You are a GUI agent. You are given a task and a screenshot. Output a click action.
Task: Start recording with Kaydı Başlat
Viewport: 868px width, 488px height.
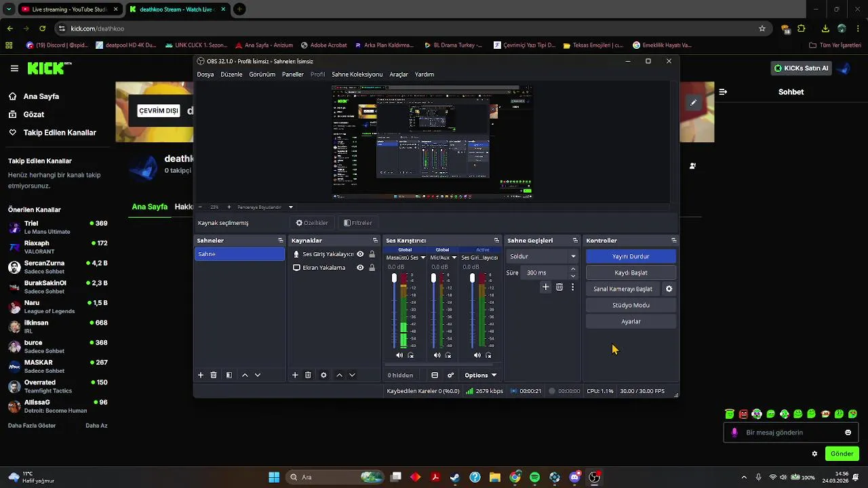pos(631,272)
